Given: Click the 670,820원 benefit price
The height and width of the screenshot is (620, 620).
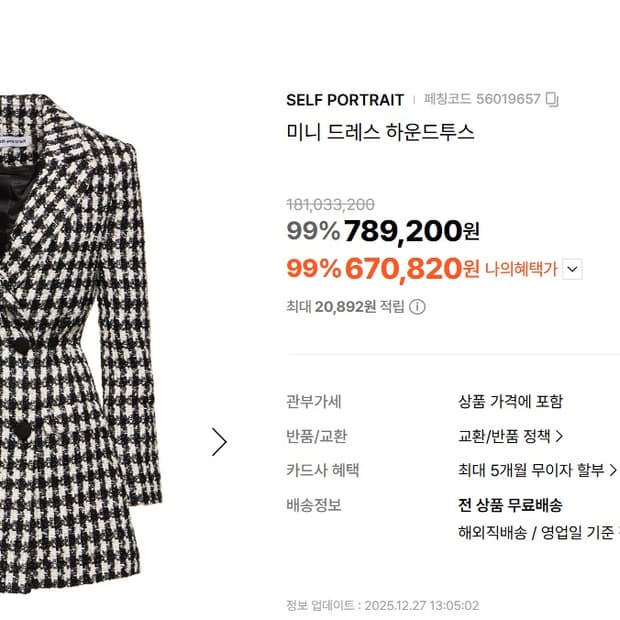Looking at the screenshot, I should point(412,269).
